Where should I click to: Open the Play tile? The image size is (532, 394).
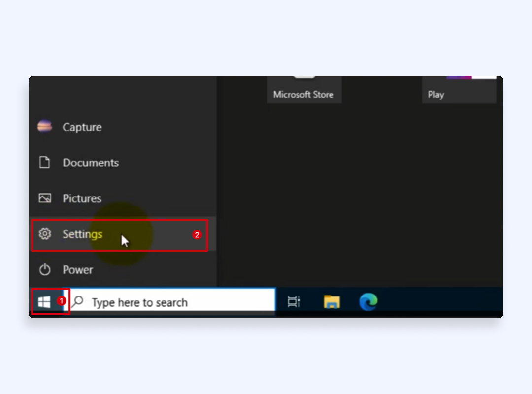(459, 90)
